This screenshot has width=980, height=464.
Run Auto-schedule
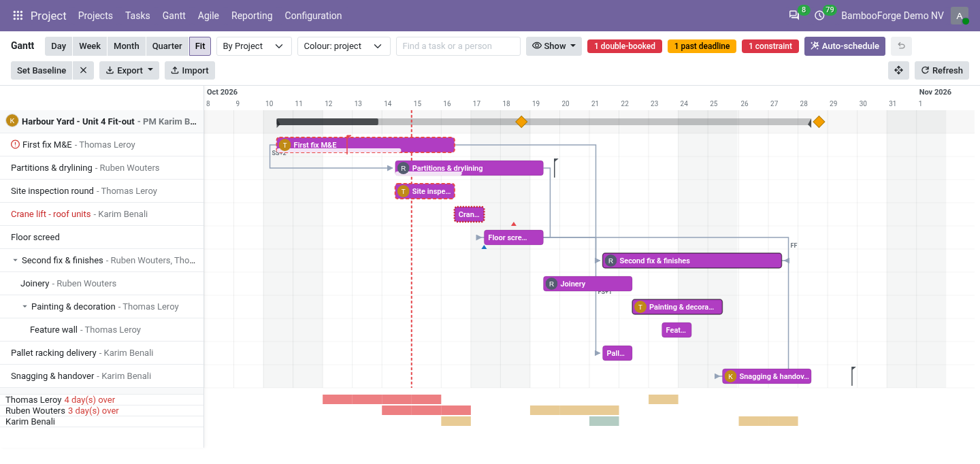845,46
